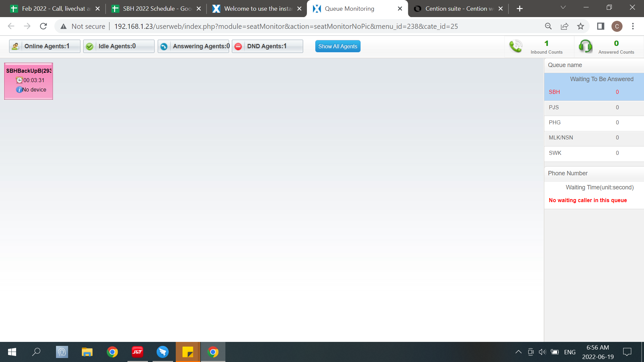644x362 pixels.
Task: Open the J&T app in taskbar
Action: (x=138, y=352)
